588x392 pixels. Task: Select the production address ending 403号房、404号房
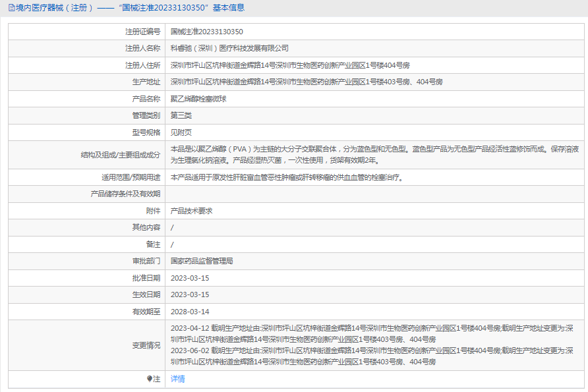[x=307, y=82]
